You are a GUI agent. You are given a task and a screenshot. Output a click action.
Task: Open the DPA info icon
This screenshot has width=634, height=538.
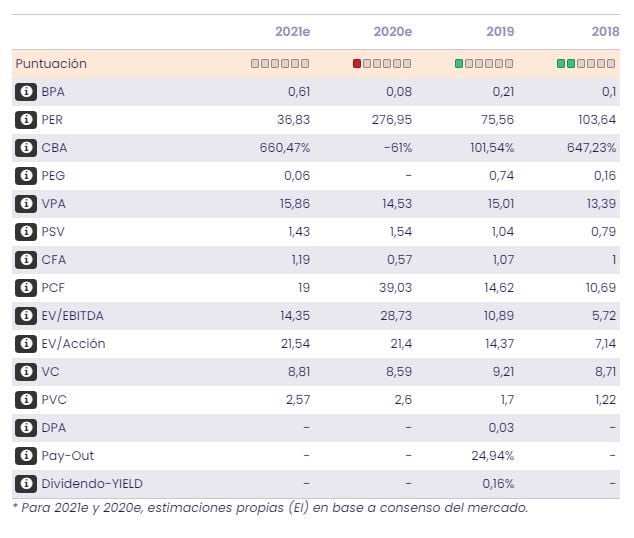pos(25,428)
